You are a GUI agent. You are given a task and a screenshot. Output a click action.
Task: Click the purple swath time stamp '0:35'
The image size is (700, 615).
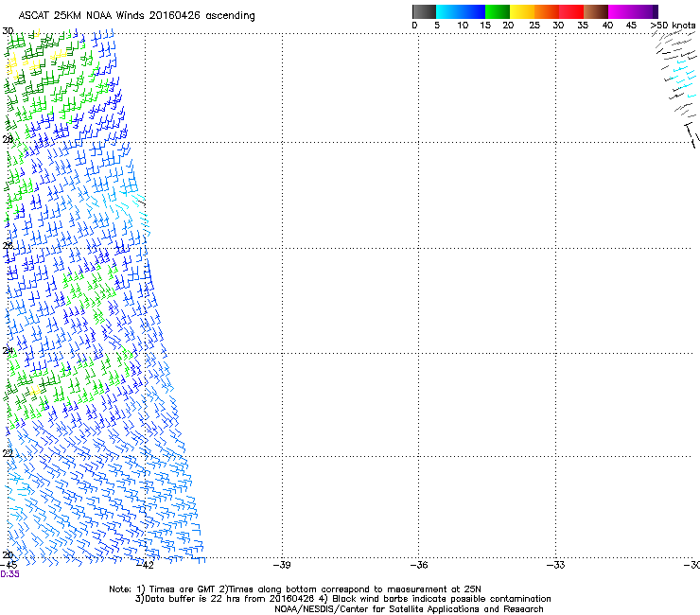pos(9,574)
